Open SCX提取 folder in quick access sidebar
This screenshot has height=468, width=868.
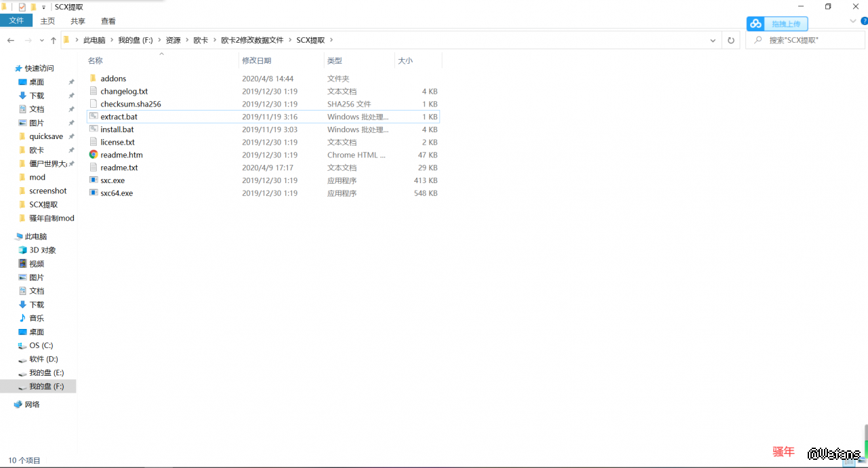pos(43,204)
